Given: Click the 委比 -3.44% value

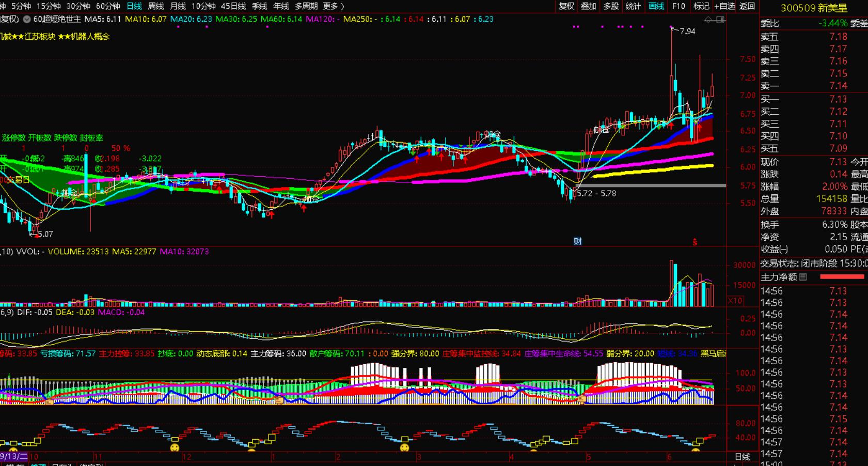Looking at the screenshot, I should (833, 23).
